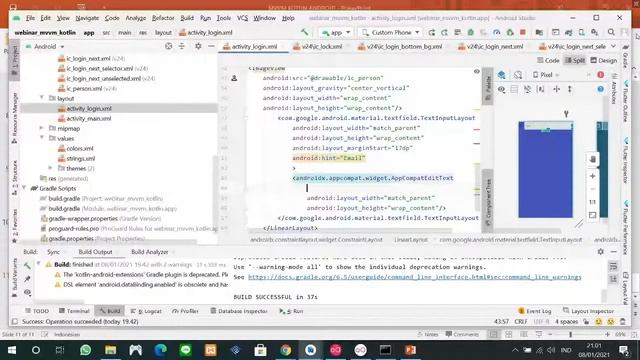Switch editor to Code view
Screen dimensions: 640x360
tap(548, 60)
